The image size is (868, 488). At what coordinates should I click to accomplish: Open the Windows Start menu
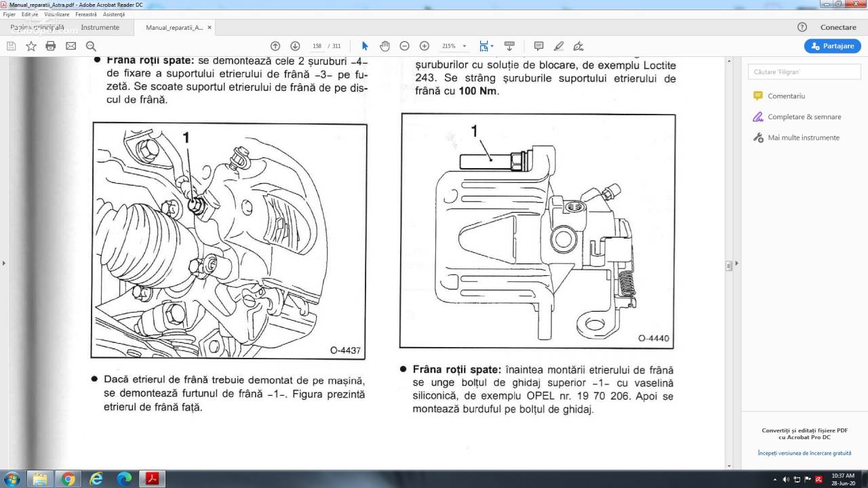coord(12,479)
